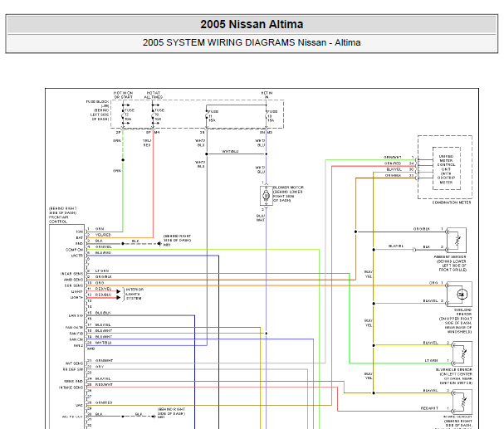Click the "FRONT AIR CONTROL" label
The image size is (504, 429).
coord(58,219)
